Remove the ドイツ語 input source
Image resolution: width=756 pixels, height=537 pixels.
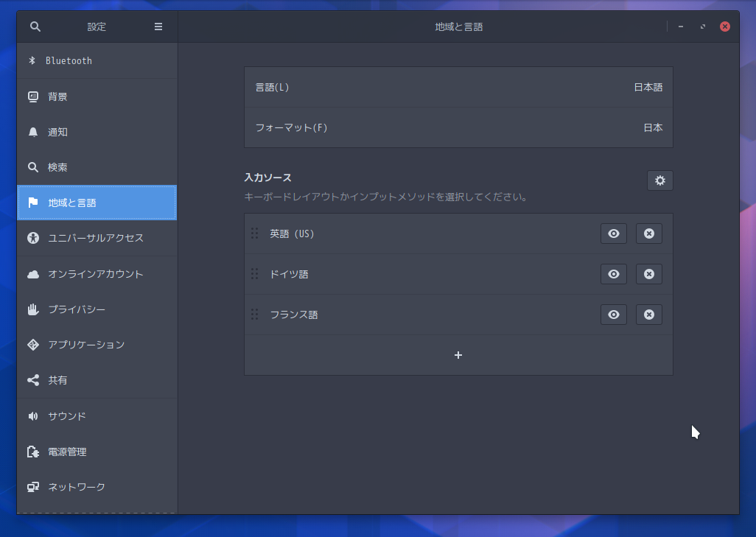point(648,273)
